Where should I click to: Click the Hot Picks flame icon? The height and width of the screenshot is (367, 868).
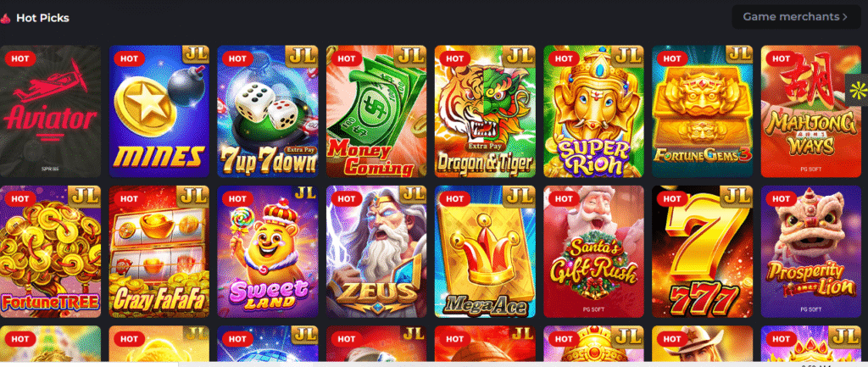click(6, 19)
